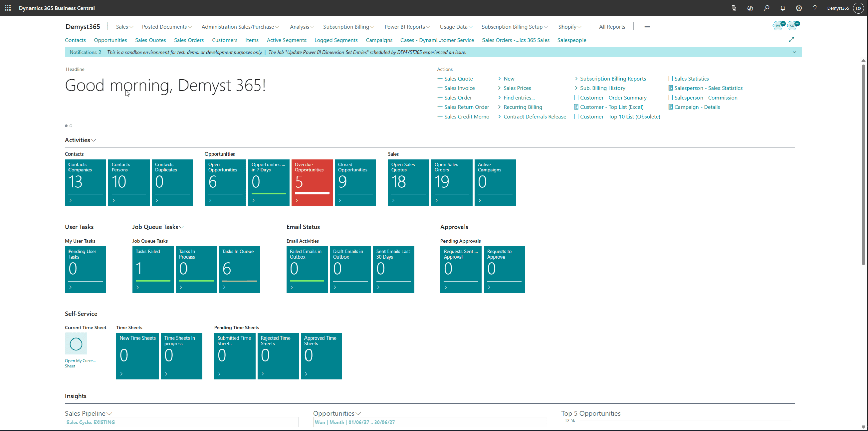Screen dimensions: 868x431
Task: Open the Posted Documents menu
Action: tap(167, 27)
